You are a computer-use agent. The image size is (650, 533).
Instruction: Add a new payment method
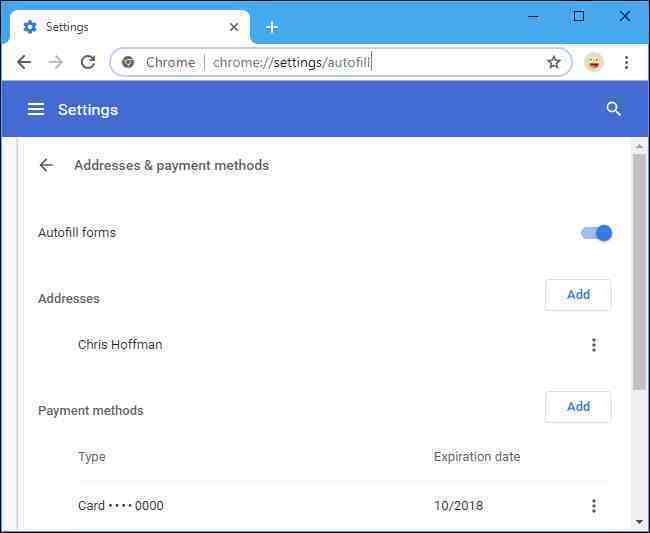[x=578, y=407]
